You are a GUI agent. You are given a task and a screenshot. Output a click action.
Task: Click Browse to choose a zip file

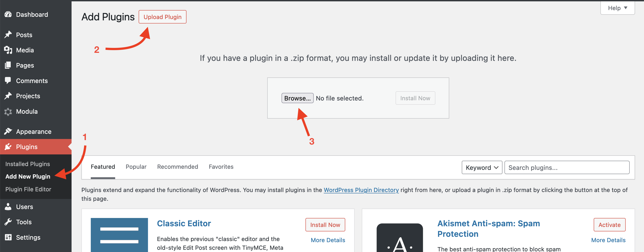pos(297,98)
